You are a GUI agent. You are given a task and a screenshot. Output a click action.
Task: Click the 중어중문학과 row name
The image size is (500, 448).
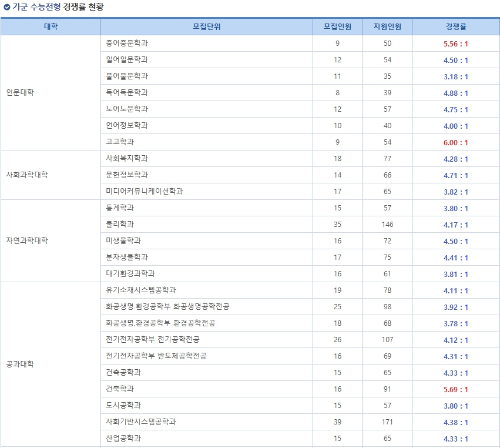(x=127, y=43)
